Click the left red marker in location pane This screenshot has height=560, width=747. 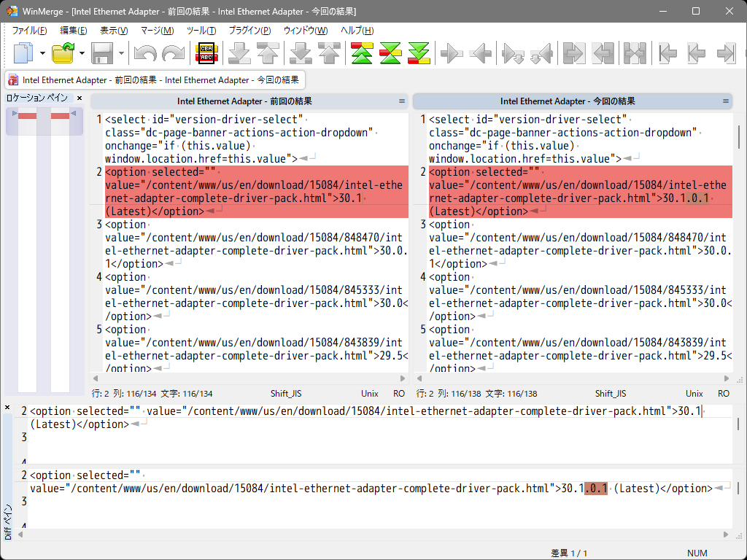click(27, 116)
